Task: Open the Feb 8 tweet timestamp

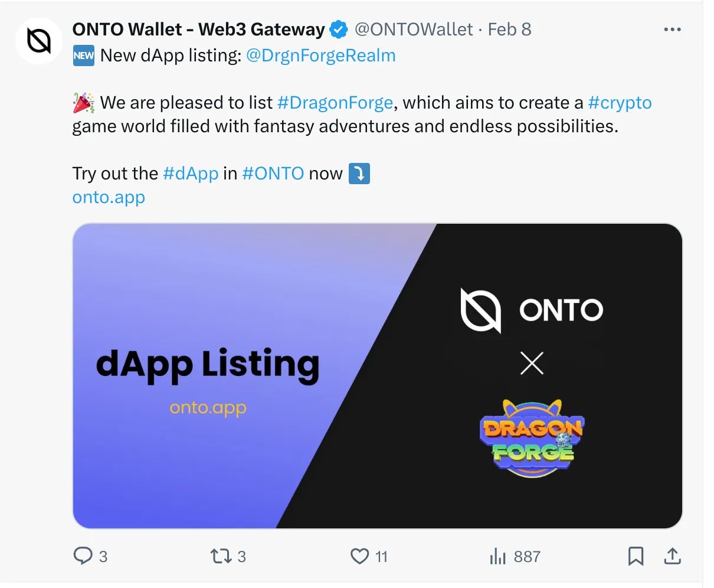Action: click(x=509, y=30)
